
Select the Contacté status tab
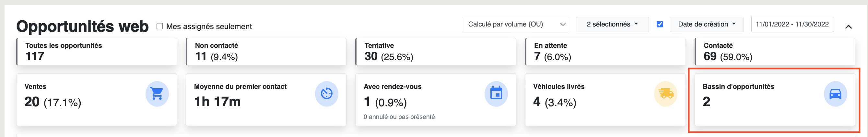tap(775, 52)
